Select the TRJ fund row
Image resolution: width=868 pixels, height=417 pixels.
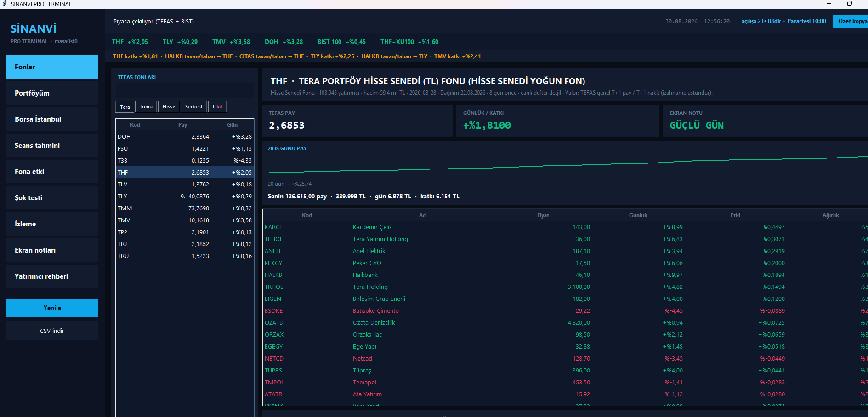click(x=184, y=244)
